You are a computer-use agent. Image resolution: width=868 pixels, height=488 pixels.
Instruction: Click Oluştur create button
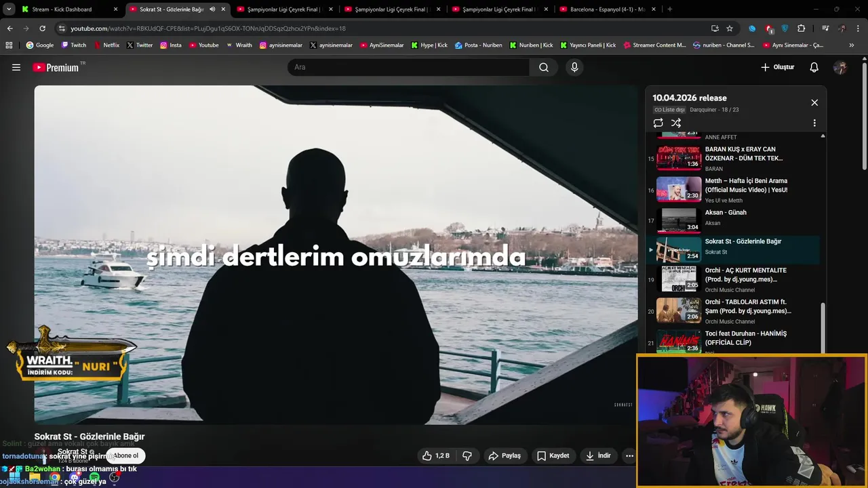[x=777, y=67]
